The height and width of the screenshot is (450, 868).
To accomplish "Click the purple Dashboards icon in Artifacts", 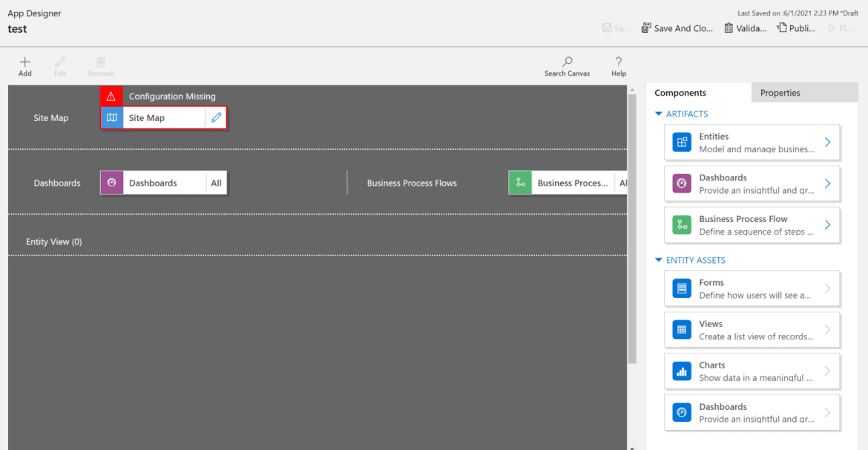I will pos(682,183).
